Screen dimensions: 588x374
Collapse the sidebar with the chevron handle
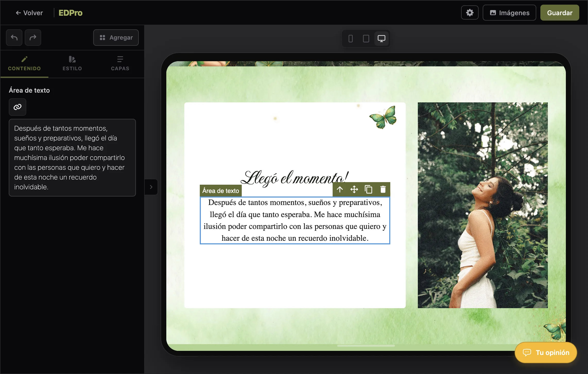pos(151,187)
